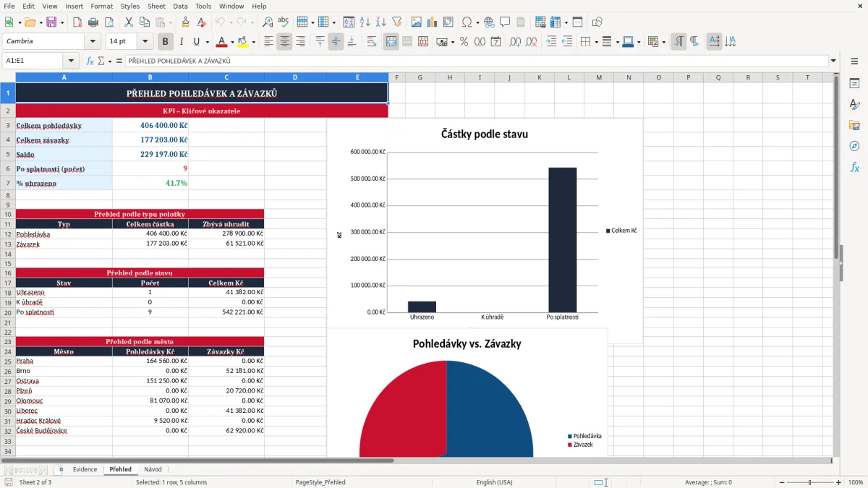Open the font size dropdown arrow
This screenshot has width=868, height=488.
(145, 42)
